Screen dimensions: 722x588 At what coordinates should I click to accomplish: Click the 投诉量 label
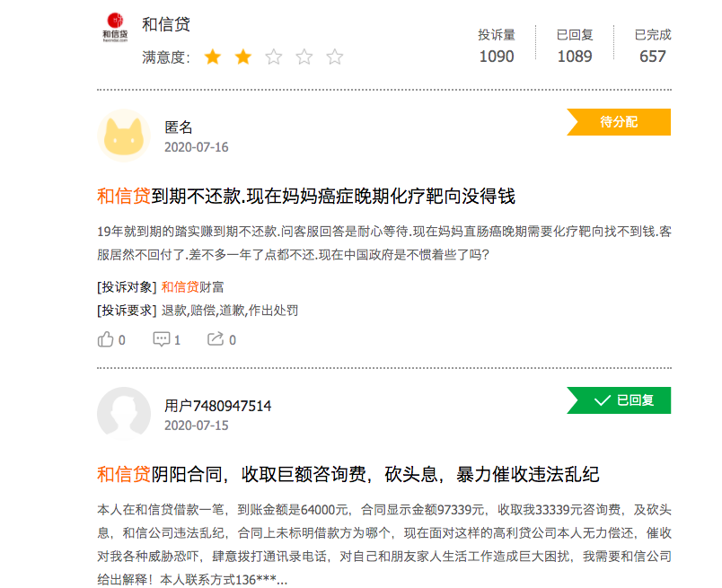[497, 34]
